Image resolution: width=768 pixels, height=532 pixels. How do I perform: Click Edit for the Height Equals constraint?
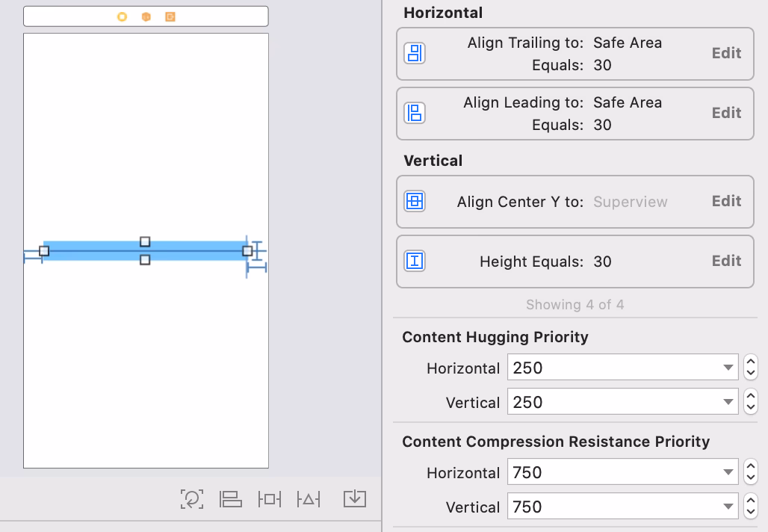tap(726, 261)
